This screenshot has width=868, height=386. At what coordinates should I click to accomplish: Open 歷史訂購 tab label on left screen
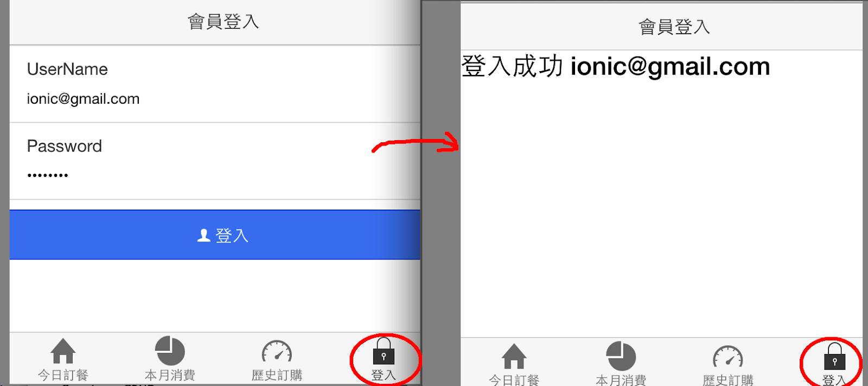(277, 375)
